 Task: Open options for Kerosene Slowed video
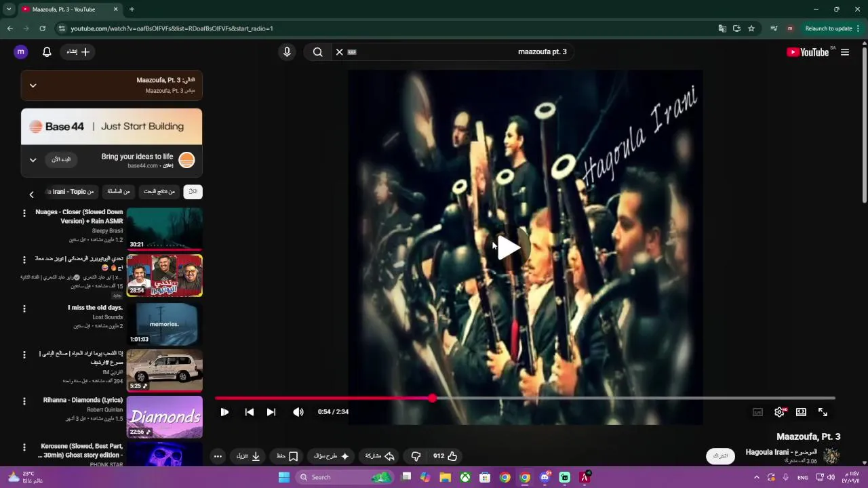(x=24, y=447)
